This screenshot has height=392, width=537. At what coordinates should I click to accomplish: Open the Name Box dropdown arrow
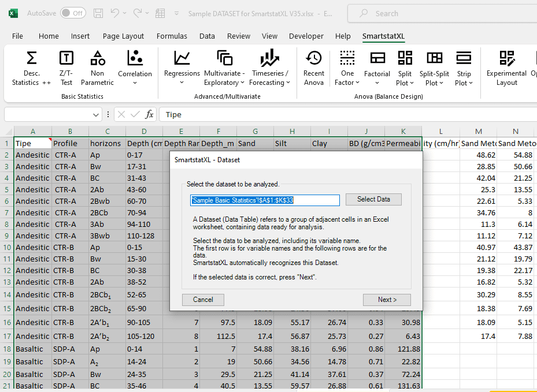pos(96,115)
